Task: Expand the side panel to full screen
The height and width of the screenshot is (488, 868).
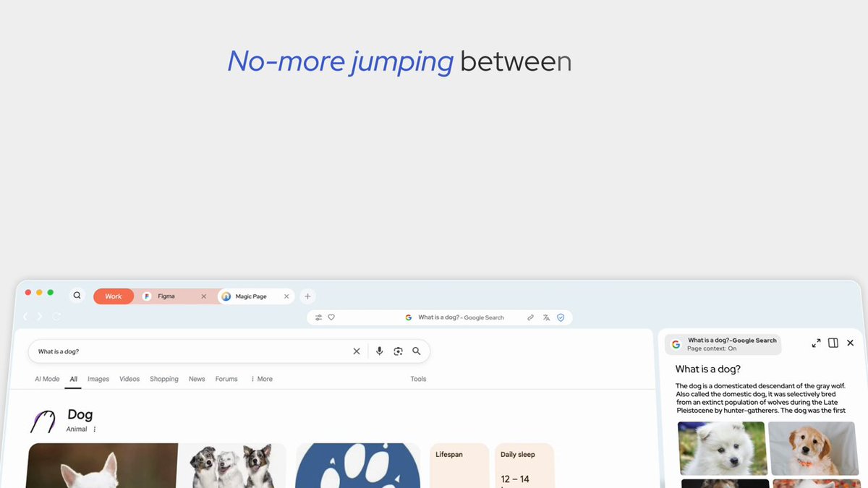Action: [816, 343]
